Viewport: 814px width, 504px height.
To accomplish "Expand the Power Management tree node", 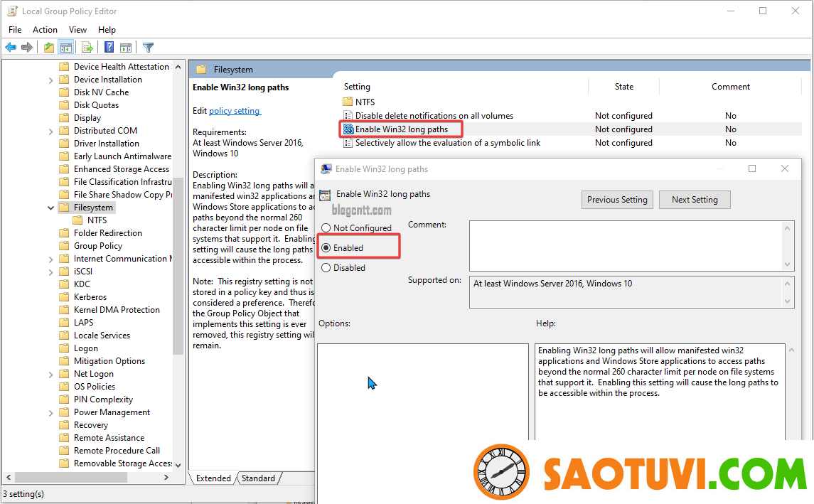I will point(50,412).
